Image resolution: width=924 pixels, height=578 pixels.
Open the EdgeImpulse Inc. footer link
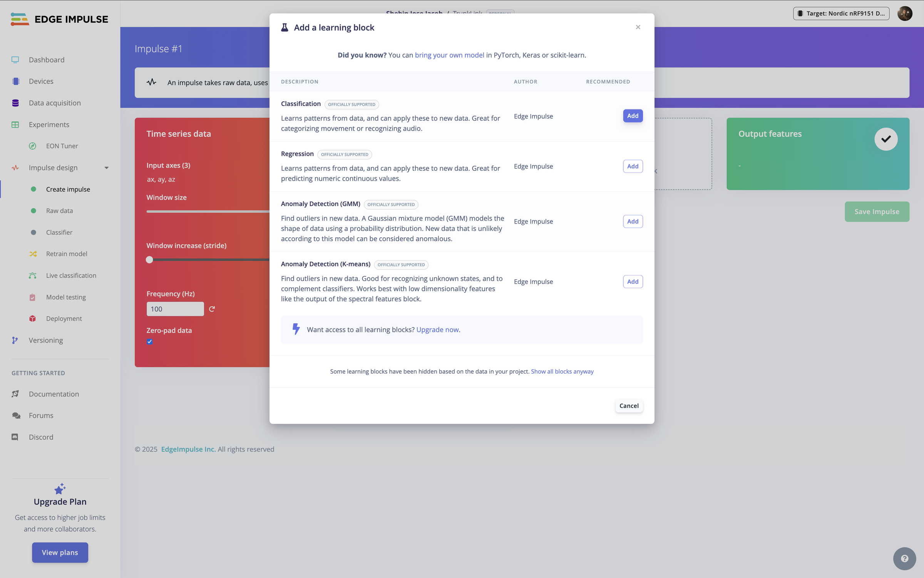pos(188,449)
